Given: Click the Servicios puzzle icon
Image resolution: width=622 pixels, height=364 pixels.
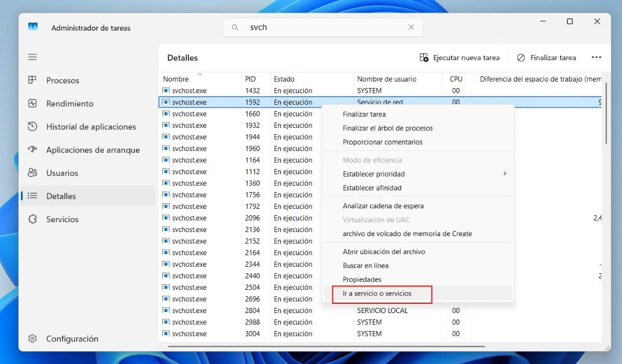Looking at the screenshot, I should pos(32,219).
